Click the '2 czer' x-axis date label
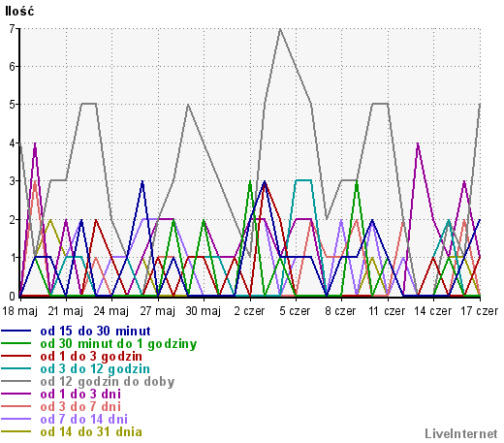Screen dimensions: 504x443 249,311
